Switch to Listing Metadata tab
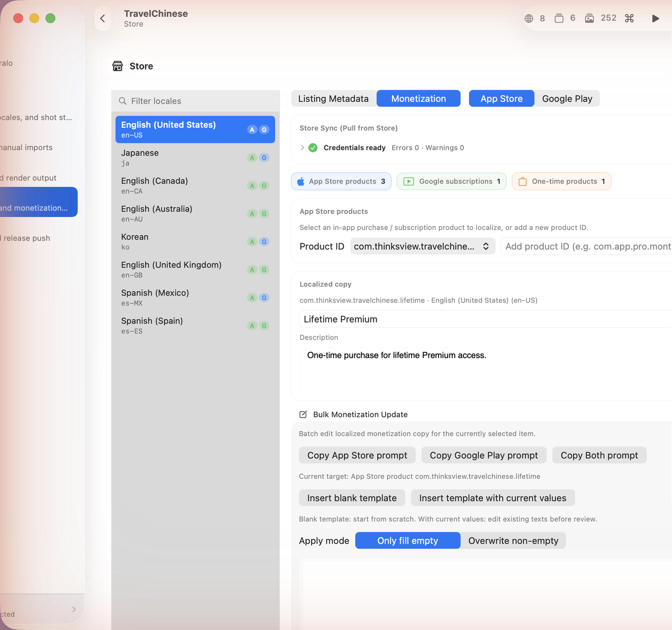Screen dimensions: 672x630 tap(334, 98)
